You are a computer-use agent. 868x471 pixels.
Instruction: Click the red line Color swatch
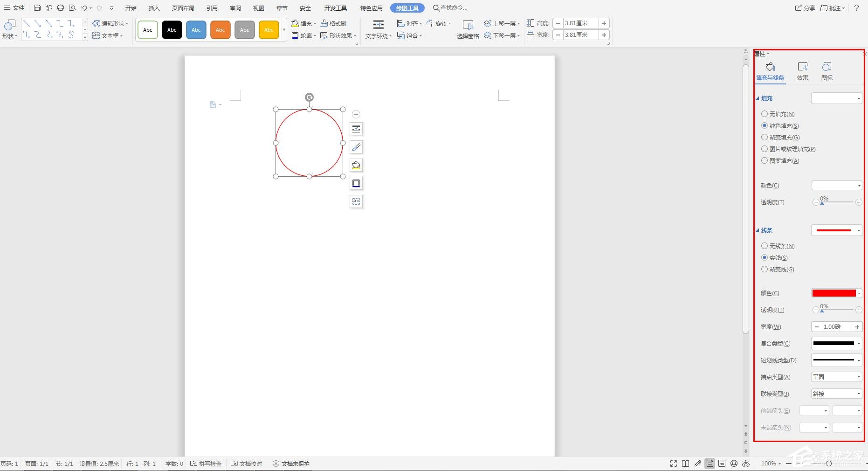pos(834,293)
